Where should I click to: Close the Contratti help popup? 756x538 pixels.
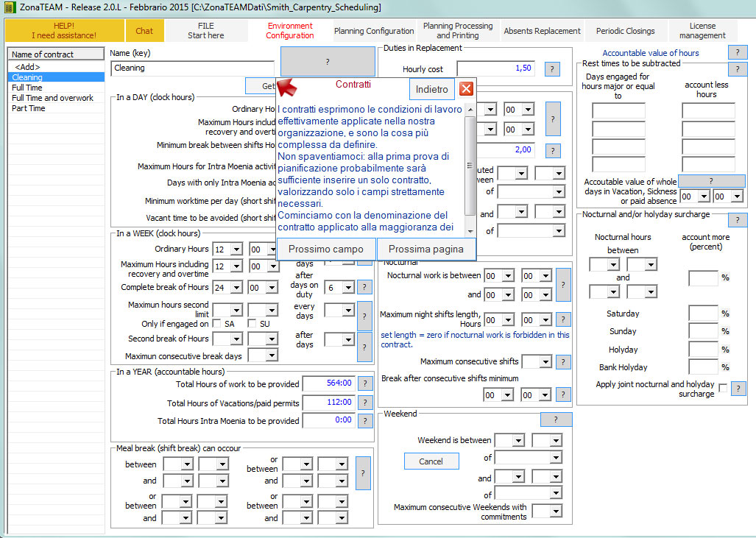click(x=466, y=89)
